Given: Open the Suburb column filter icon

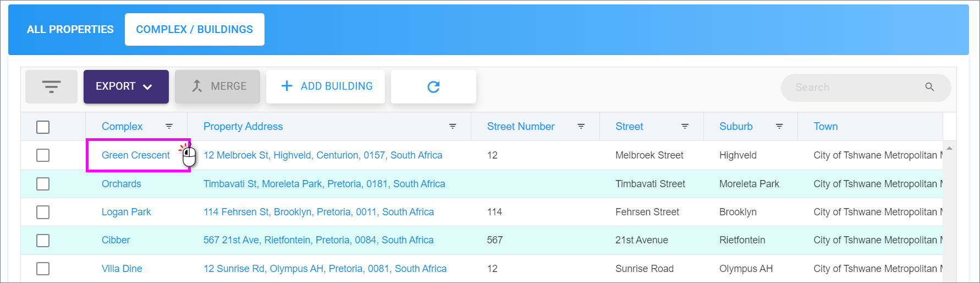Looking at the screenshot, I should pyautogui.click(x=779, y=127).
